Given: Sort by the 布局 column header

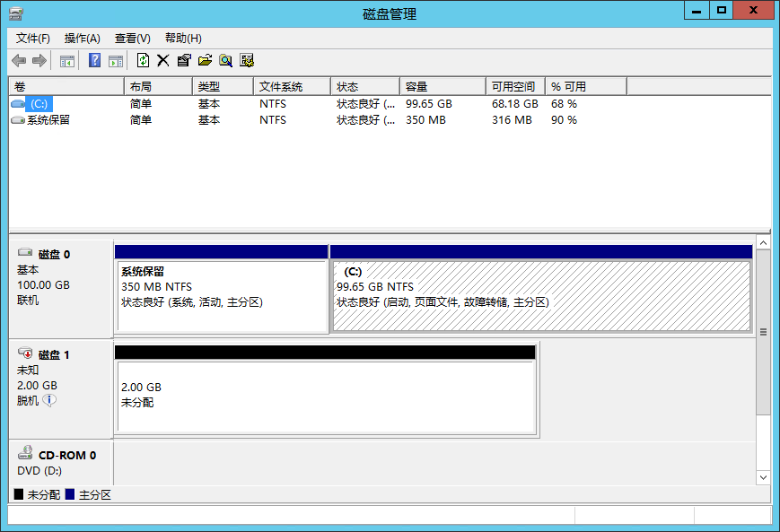Looking at the screenshot, I should coord(158,86).
